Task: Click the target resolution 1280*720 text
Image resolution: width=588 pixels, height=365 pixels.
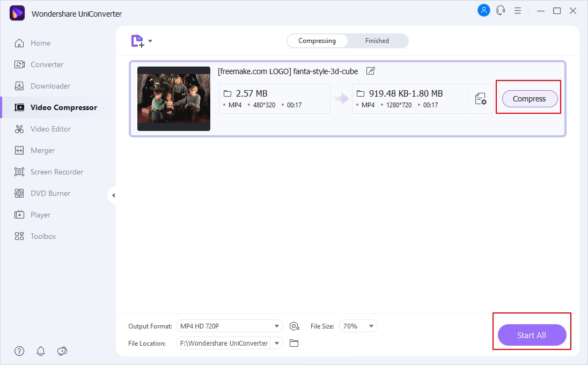Action: 399,105
